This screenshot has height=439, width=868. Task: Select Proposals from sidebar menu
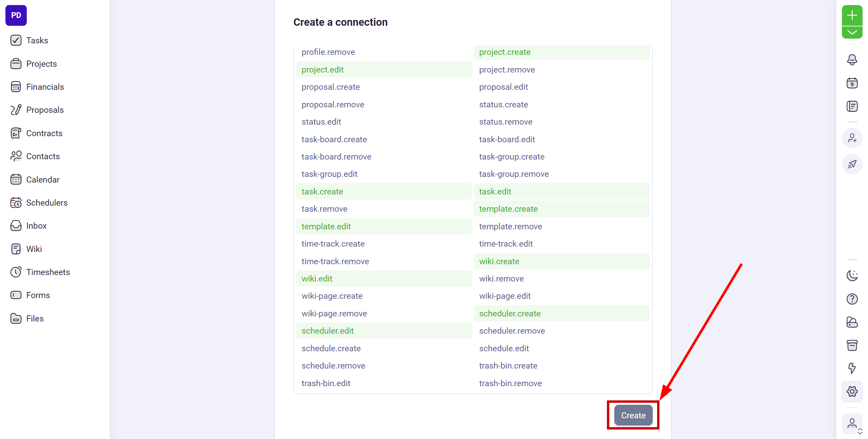45,110
